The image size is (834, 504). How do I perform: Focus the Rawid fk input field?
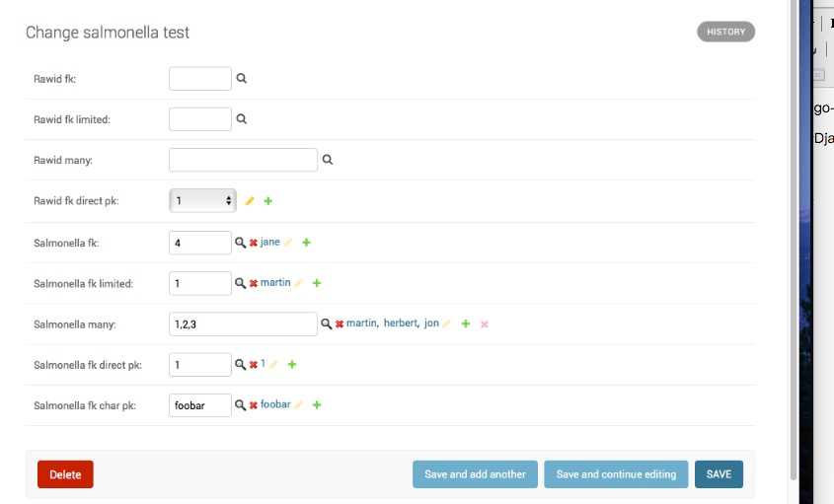point(200,79)
